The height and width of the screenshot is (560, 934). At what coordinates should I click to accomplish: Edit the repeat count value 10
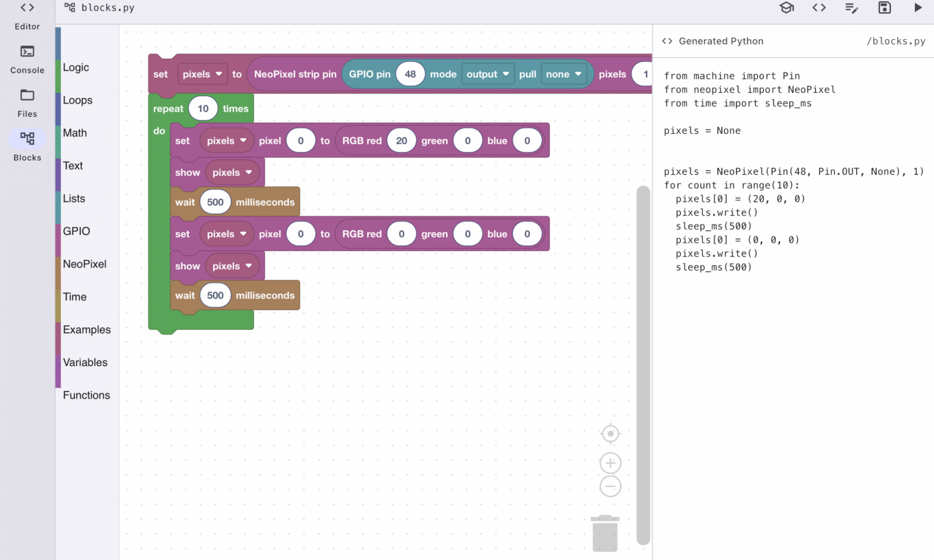tap(203, 108)
